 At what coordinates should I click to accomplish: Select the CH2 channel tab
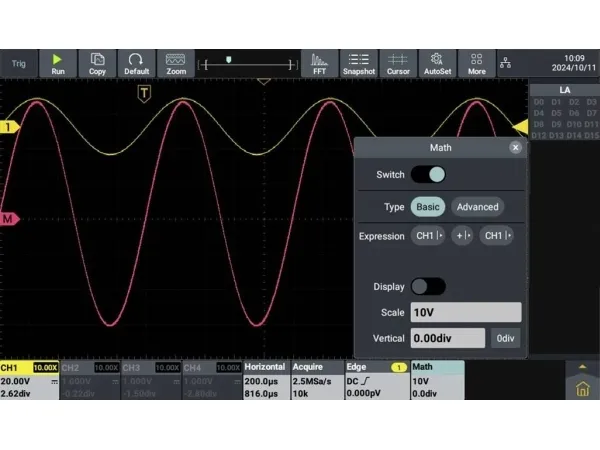point(89,381)
